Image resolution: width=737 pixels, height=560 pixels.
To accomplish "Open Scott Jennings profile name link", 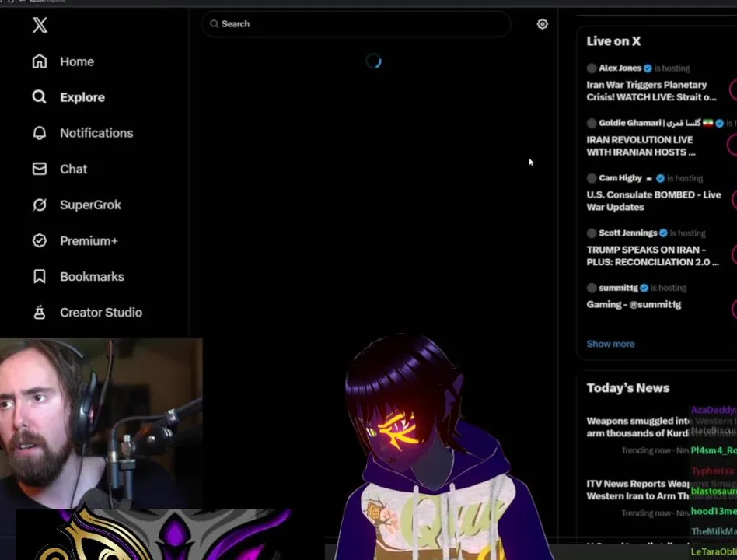I will tap(628, 233).
